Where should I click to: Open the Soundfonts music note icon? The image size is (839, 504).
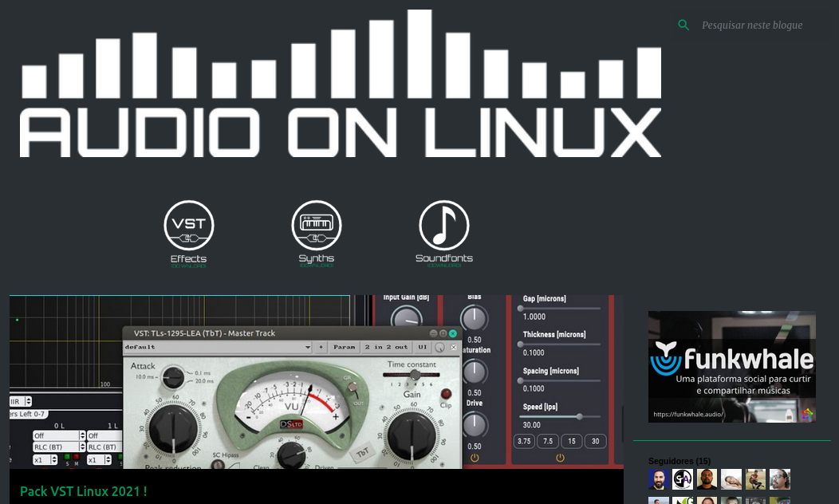point(444,234)
